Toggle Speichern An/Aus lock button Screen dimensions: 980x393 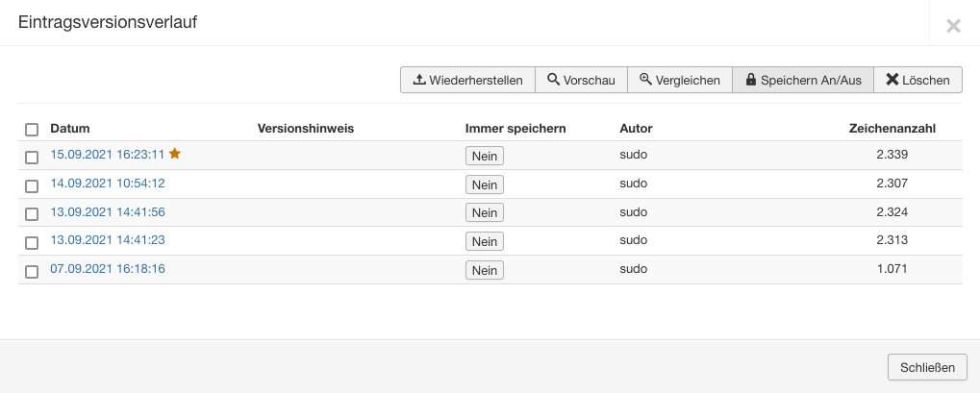pos(802,80)
